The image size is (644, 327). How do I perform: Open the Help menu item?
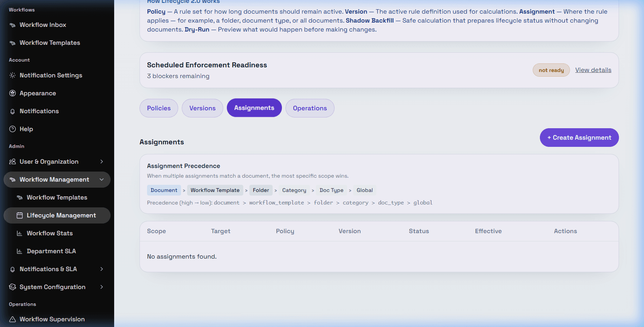[x=57, y=129]
